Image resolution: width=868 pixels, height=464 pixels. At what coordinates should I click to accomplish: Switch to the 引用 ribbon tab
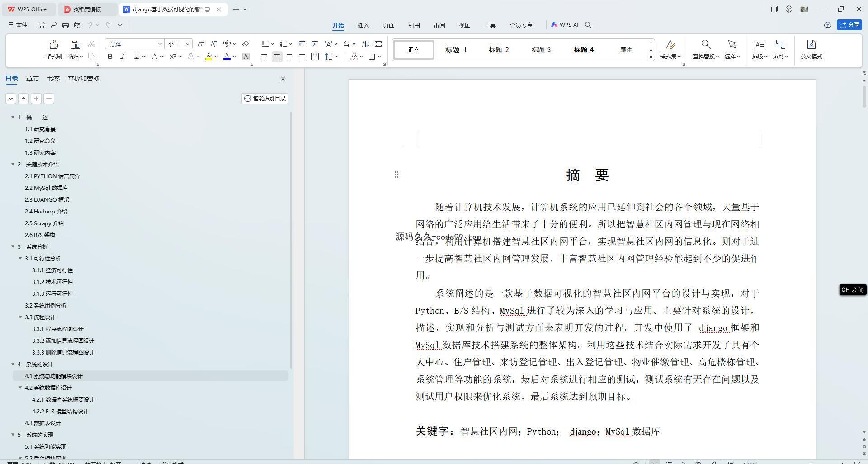click(x=414, y=25)
